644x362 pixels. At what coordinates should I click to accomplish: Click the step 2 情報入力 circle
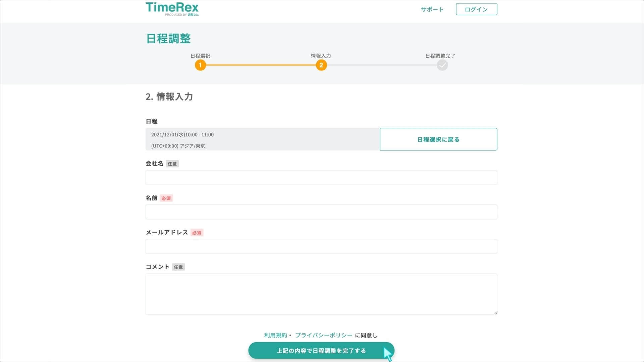pos(321,65)
